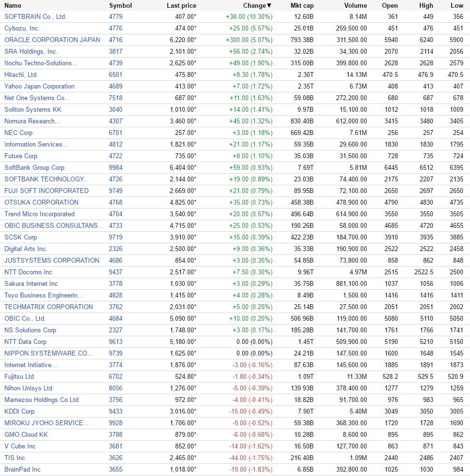Open Itochu Techno-Solutions link
The image size is (470, 476).
(x=41, y=63)
